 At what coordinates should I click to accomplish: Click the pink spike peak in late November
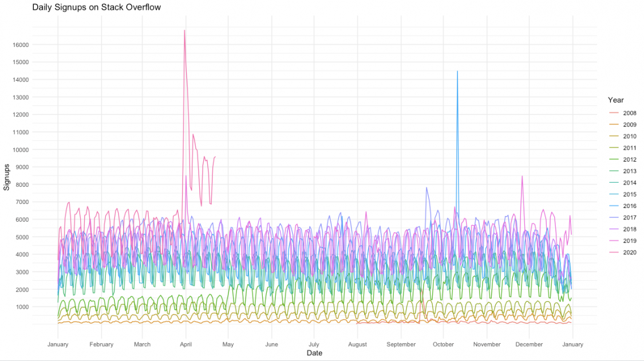tap(522, 176)
